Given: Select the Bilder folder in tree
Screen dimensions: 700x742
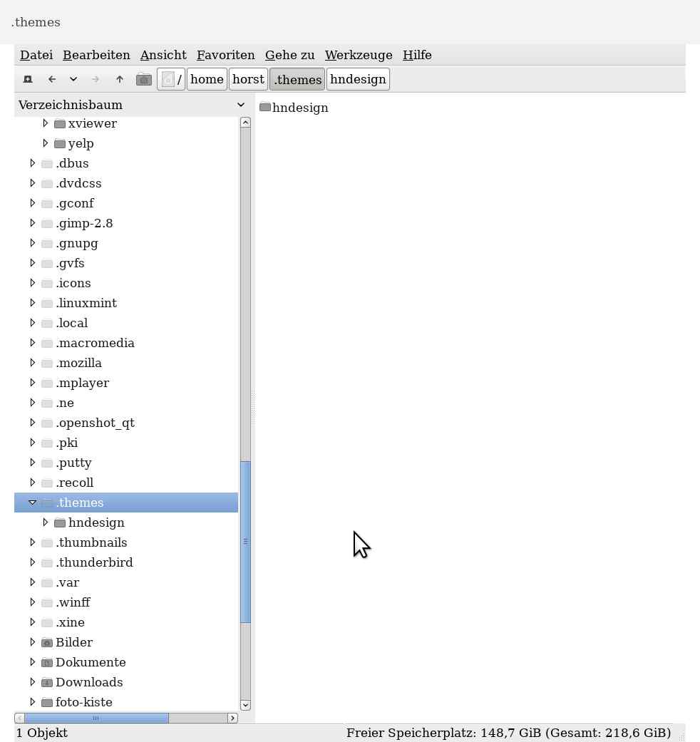Looking at the screenshot, I should [x=74, y=642].
